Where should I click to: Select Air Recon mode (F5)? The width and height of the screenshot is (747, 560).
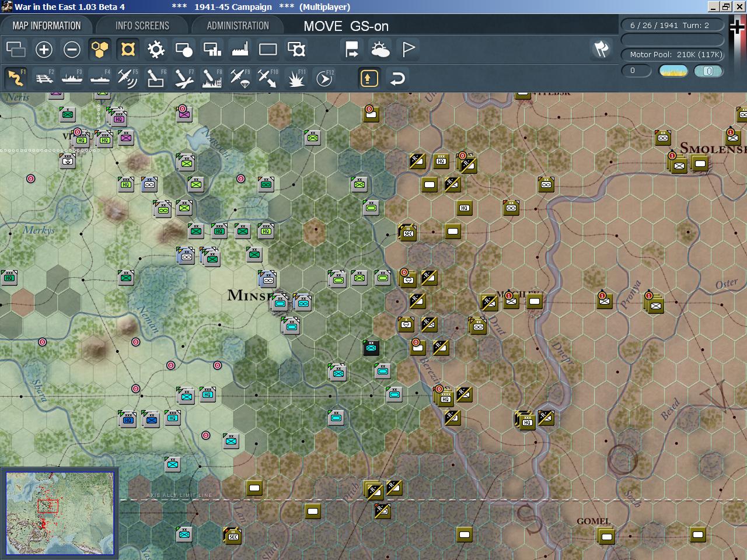point(128,78)
